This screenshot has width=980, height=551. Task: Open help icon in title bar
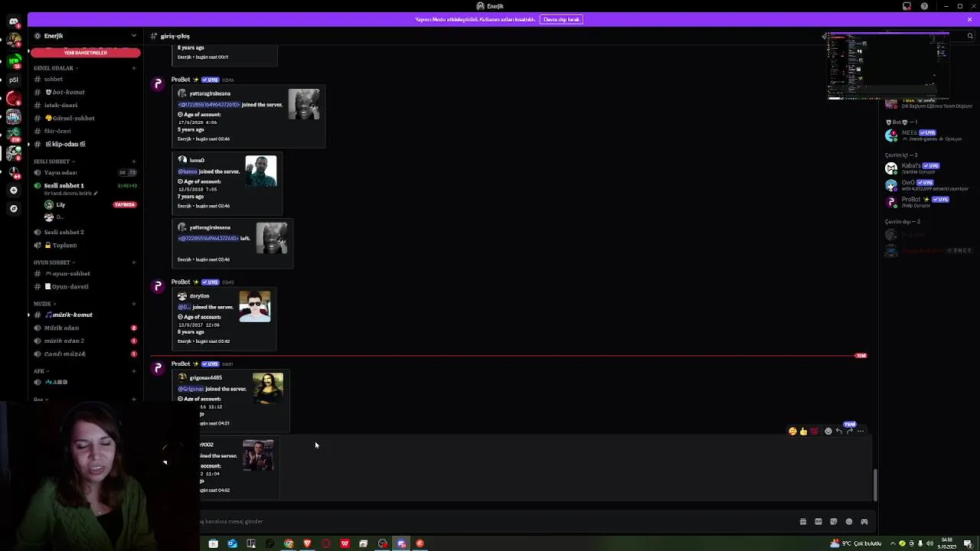(x=924, y=6)
